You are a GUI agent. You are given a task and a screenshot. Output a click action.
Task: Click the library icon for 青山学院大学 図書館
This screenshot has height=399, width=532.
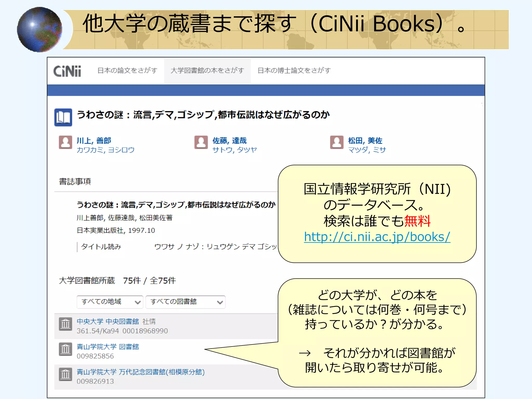coord(65,349)
